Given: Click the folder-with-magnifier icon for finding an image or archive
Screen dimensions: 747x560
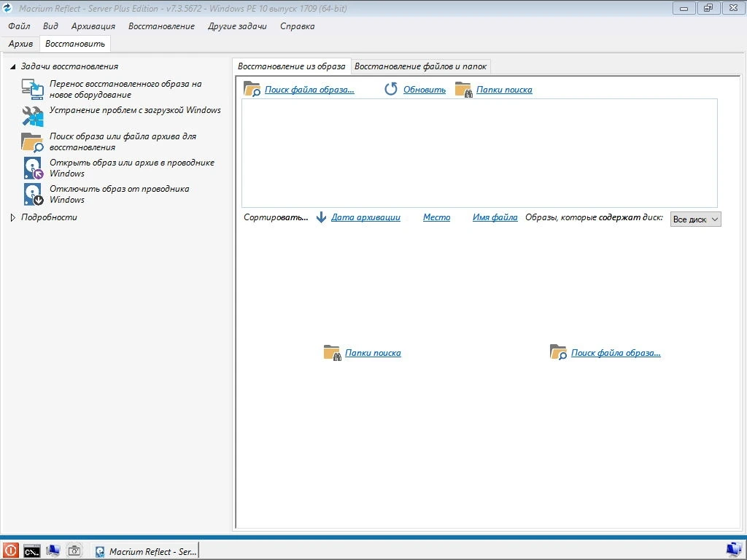Looking at the screenshot, I should [32, 142].
